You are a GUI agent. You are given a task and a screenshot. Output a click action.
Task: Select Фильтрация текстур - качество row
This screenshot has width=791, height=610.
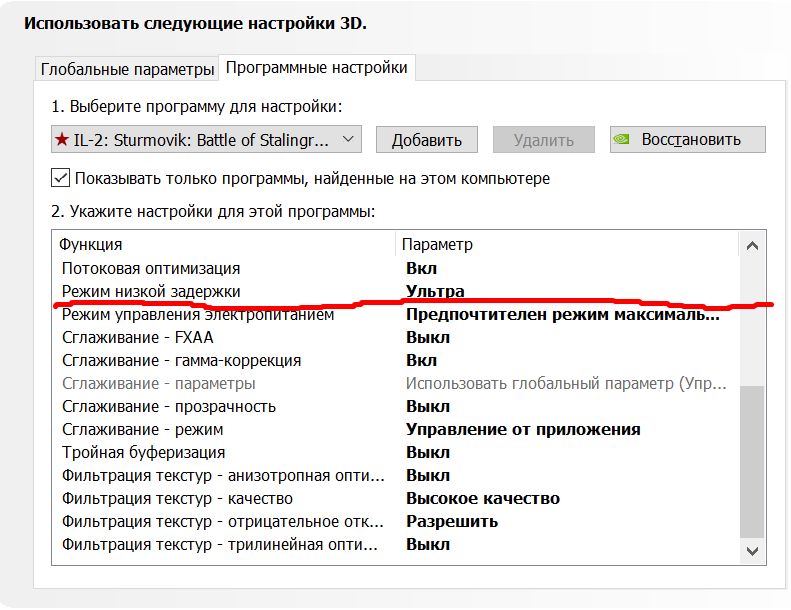396,498
